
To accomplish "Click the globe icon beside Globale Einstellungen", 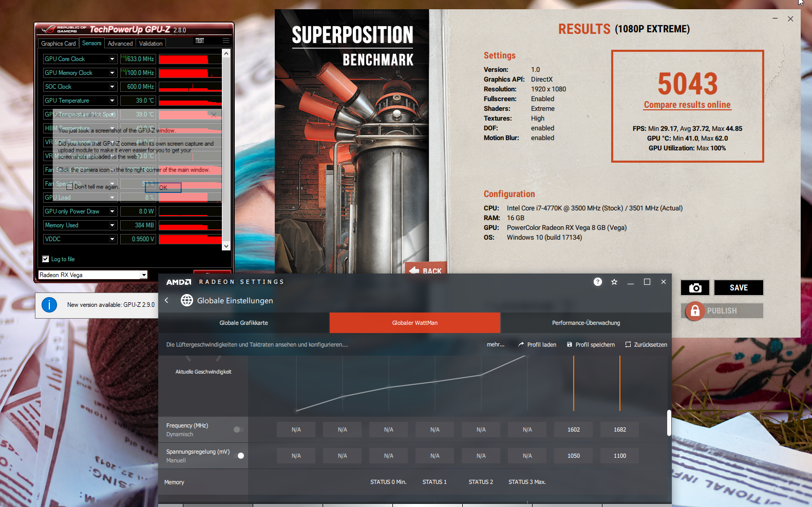I will point(187,300).
